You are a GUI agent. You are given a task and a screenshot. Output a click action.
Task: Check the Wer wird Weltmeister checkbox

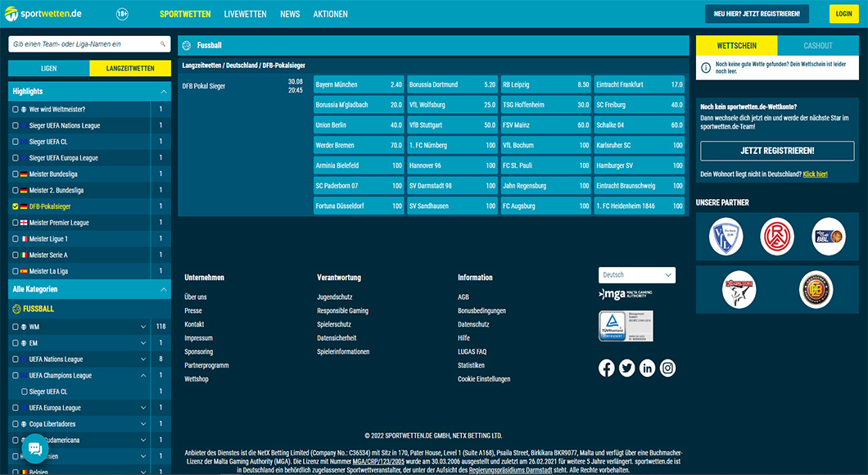point(16,110)
